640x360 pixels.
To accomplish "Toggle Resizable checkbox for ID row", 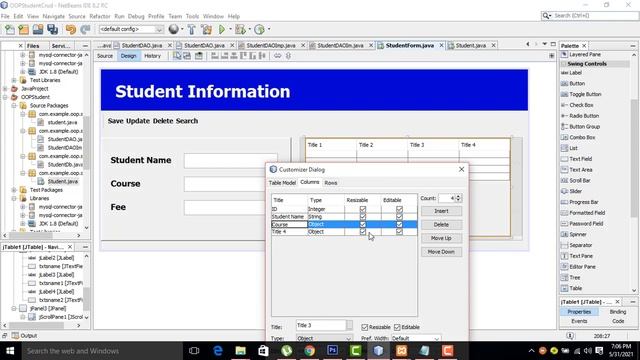I will [362, 209].
